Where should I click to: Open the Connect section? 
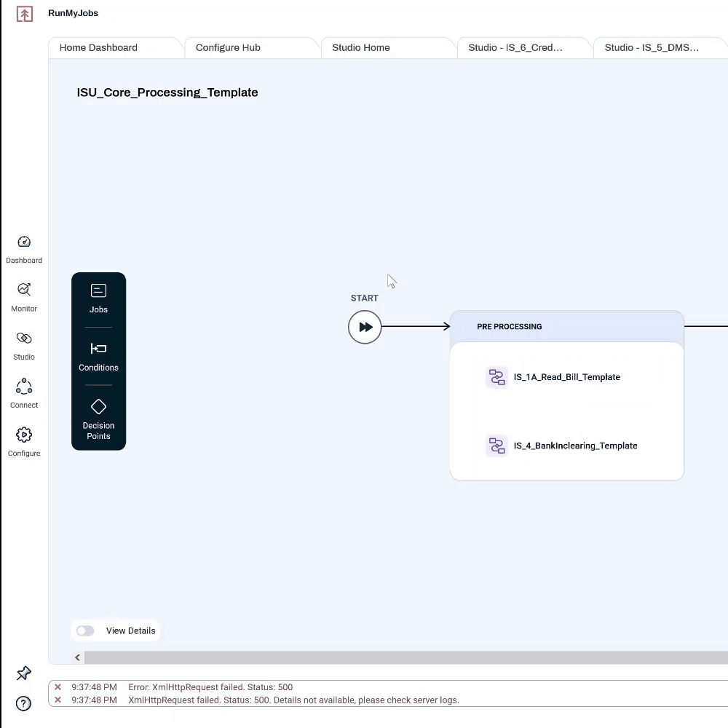pyautogui.click(x=24, y=387)
